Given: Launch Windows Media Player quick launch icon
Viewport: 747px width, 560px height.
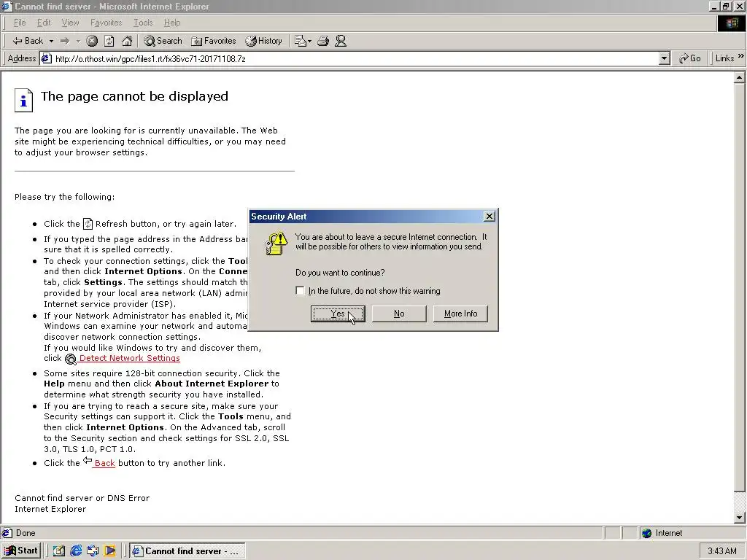Looking at the screenshot, I should tap(109, 551).
